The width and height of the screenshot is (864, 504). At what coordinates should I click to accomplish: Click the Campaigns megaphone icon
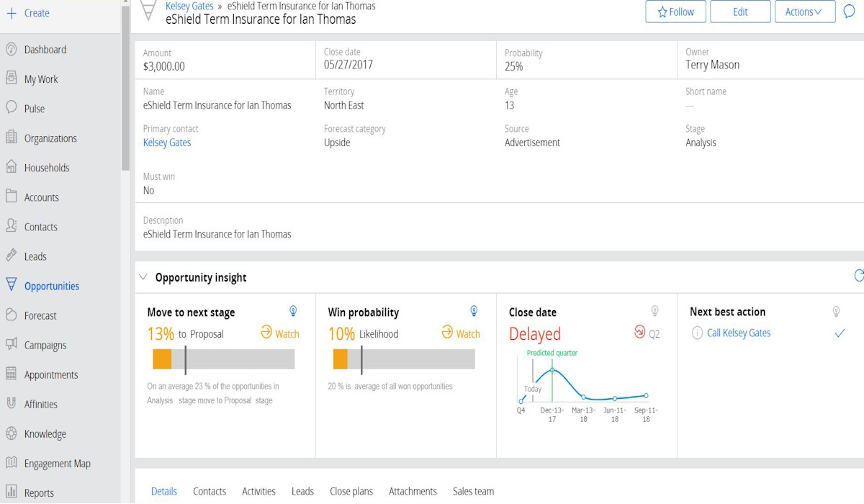click(11, 345)
